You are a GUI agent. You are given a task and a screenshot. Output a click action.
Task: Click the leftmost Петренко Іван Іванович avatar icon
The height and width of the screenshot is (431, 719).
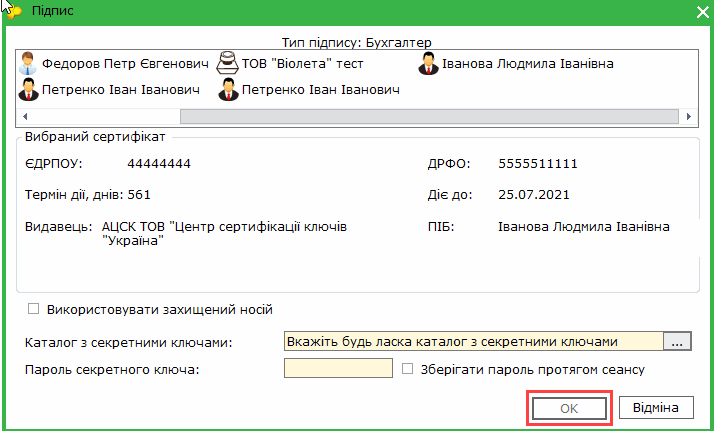pyautogui.click(x=28, y=91)
